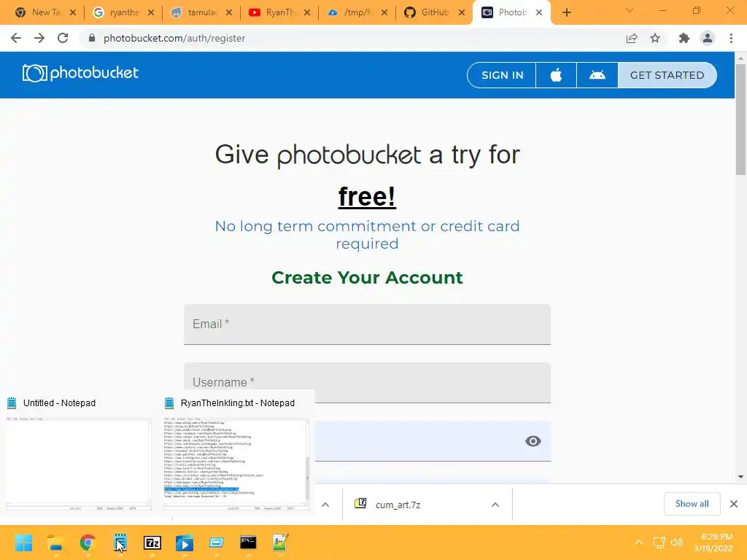Click the SIGN IN button

[502, 75]
